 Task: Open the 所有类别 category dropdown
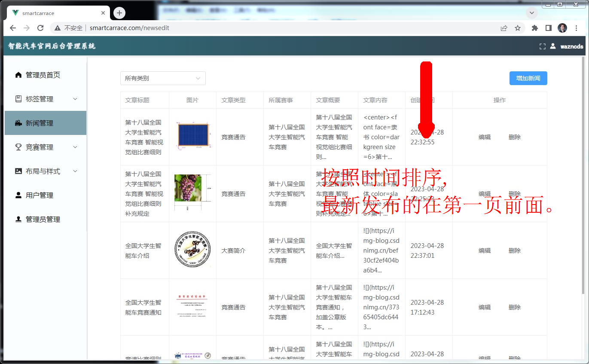pyautogui.click(x=163, y=78)
